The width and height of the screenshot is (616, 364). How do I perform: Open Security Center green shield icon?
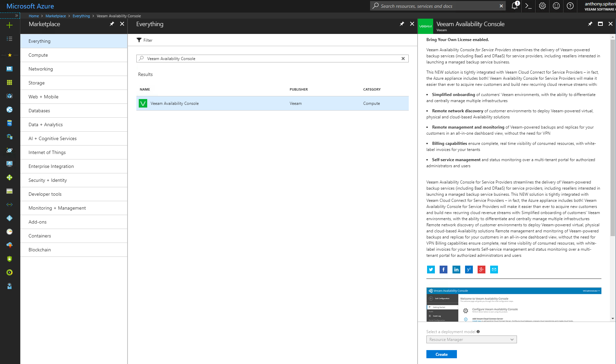9,259
